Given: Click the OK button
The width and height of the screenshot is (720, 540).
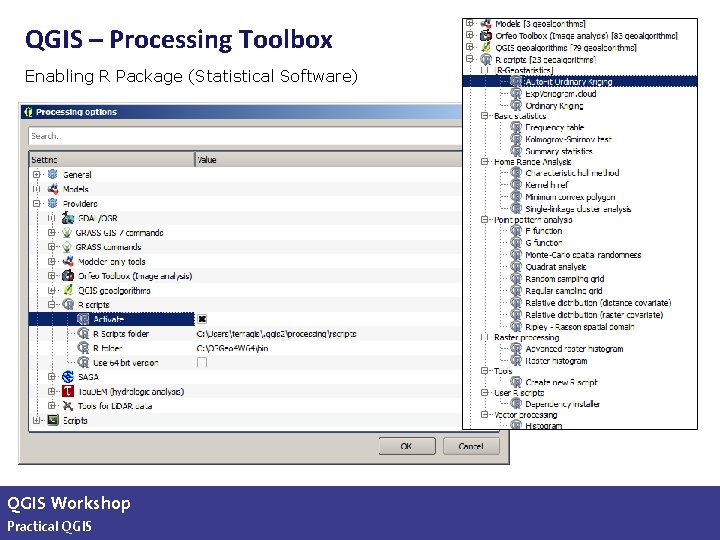Looking at the screenshot, I should (x=407, y=446).
